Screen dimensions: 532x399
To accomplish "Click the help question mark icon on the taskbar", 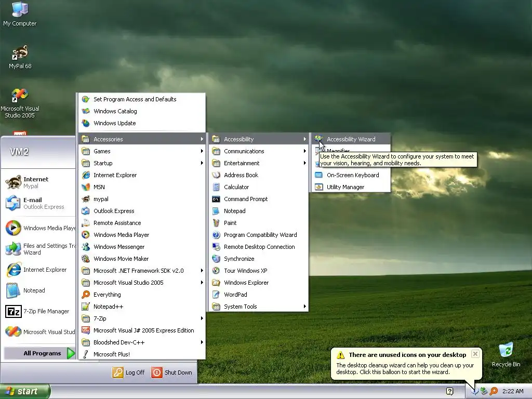I will (449, 391).
